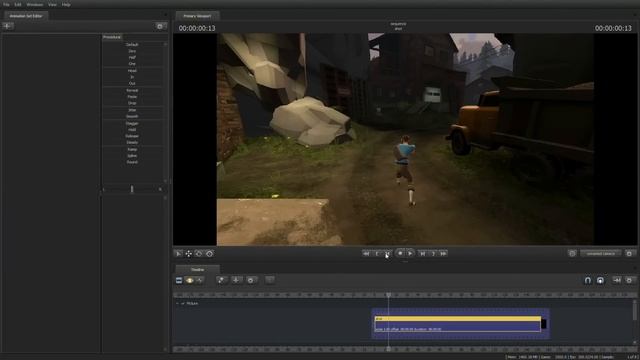Apply the Jitter procedural preset
640x360 pixels.
132,110
